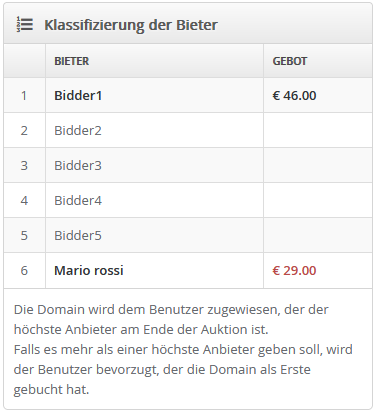Click the empty bid cell for Bidder2
The image size is (376, 413).
point(318,131)
